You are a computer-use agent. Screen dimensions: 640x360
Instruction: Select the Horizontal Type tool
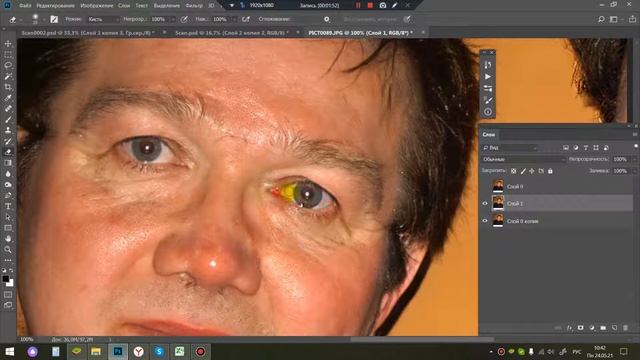(8, 207)
